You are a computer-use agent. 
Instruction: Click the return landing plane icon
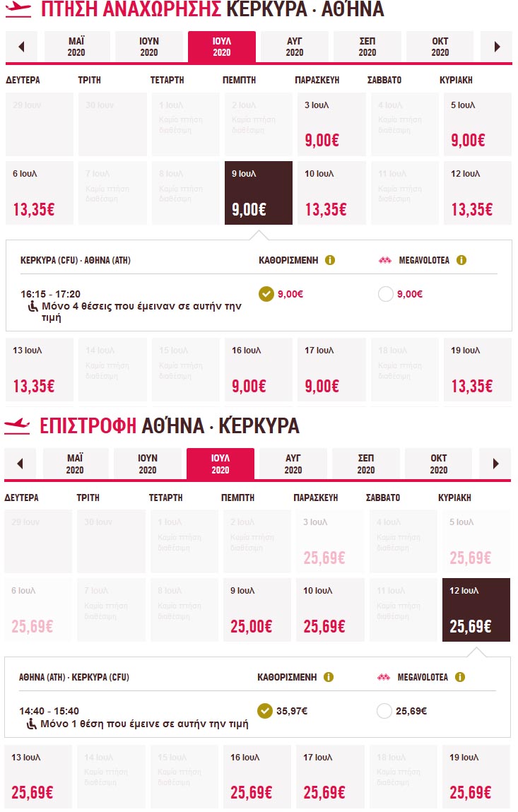[x=17, y=425]
